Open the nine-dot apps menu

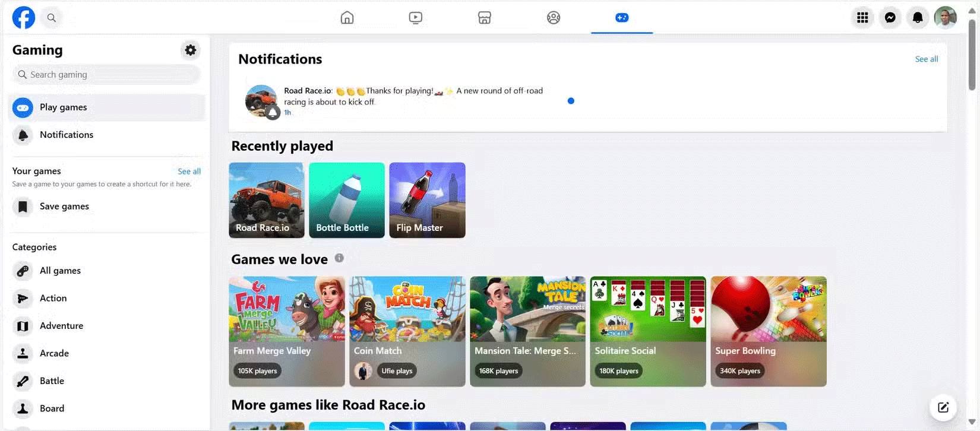862,18
